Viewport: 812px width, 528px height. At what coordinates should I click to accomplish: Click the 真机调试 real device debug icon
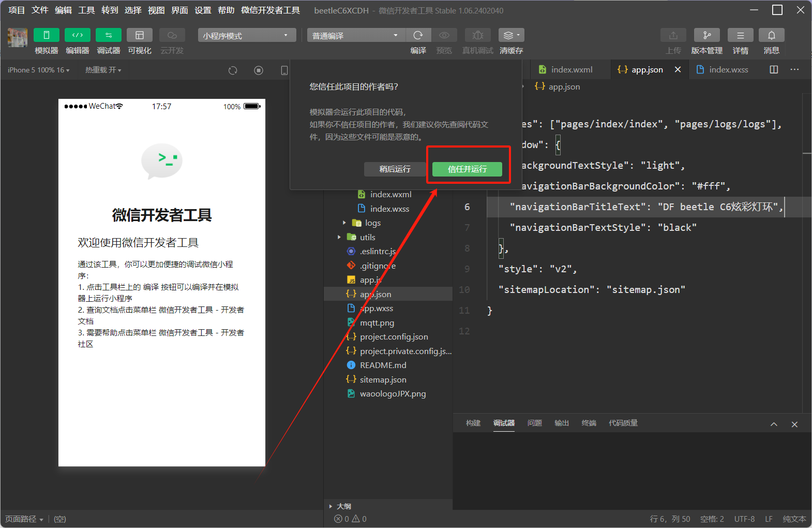coord(478,35)
